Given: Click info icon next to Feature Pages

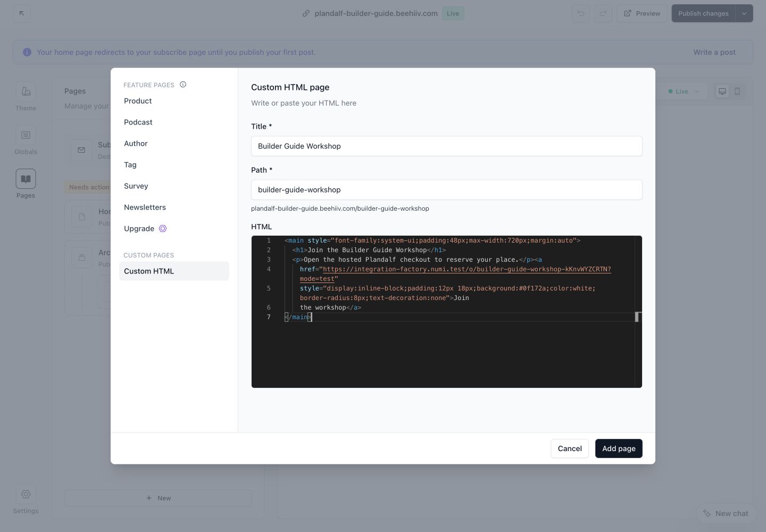Looking at the screenshot, I should 183,84.
